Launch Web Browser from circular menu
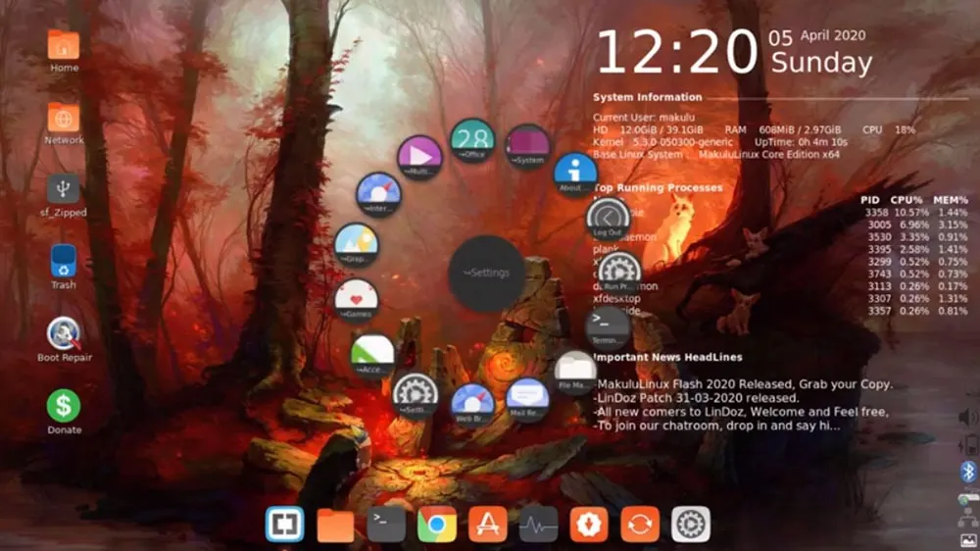The width and height of the screenshot is (980, 551). pos(472,404)
